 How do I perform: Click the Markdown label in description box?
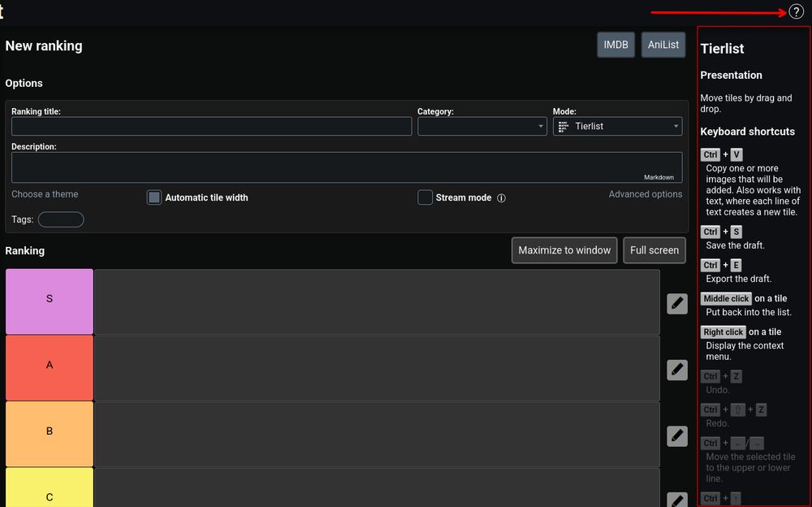click(x=659, y=177)
